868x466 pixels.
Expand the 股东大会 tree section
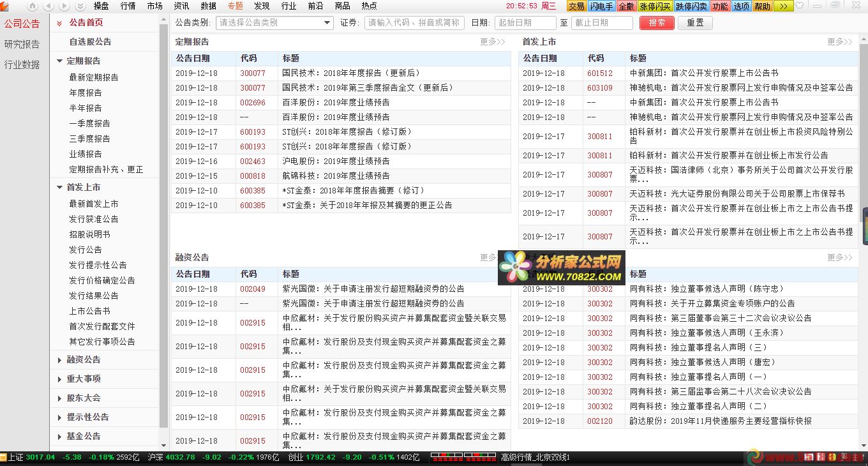coord(59,398)
